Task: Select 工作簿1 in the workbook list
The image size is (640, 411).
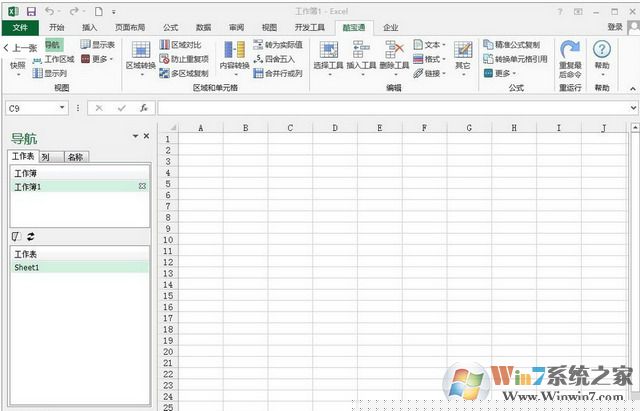Action: coord(80,187)
